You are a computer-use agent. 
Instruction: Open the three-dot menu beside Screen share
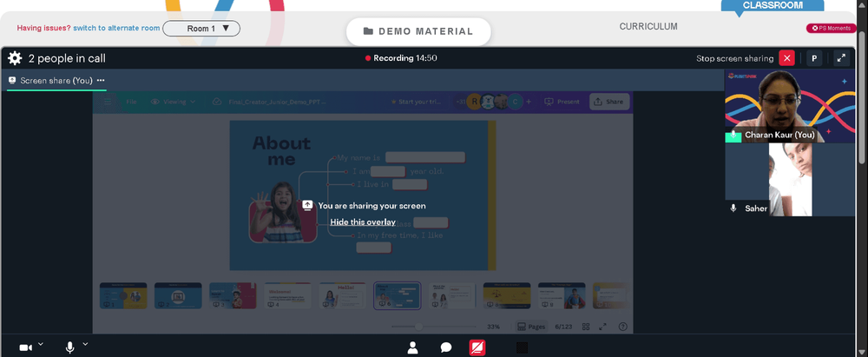[x=101, y=80]
